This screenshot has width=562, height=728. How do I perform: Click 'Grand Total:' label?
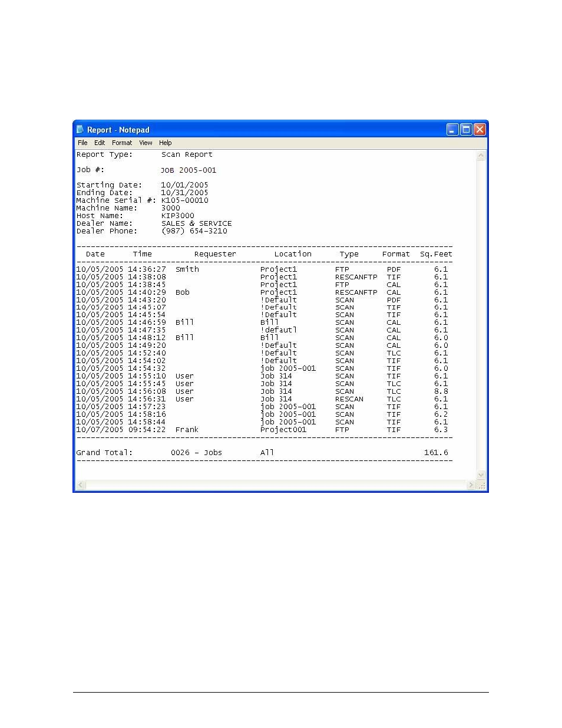[x=104, y=453]
